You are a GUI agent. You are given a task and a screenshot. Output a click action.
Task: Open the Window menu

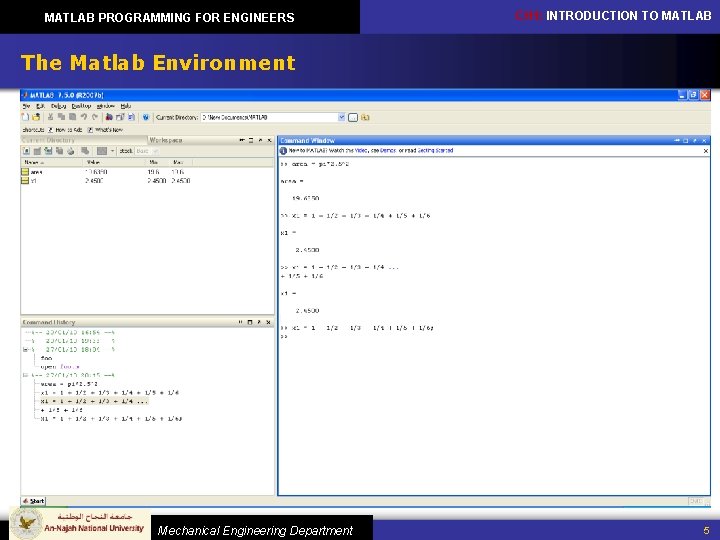coord(106,106)
